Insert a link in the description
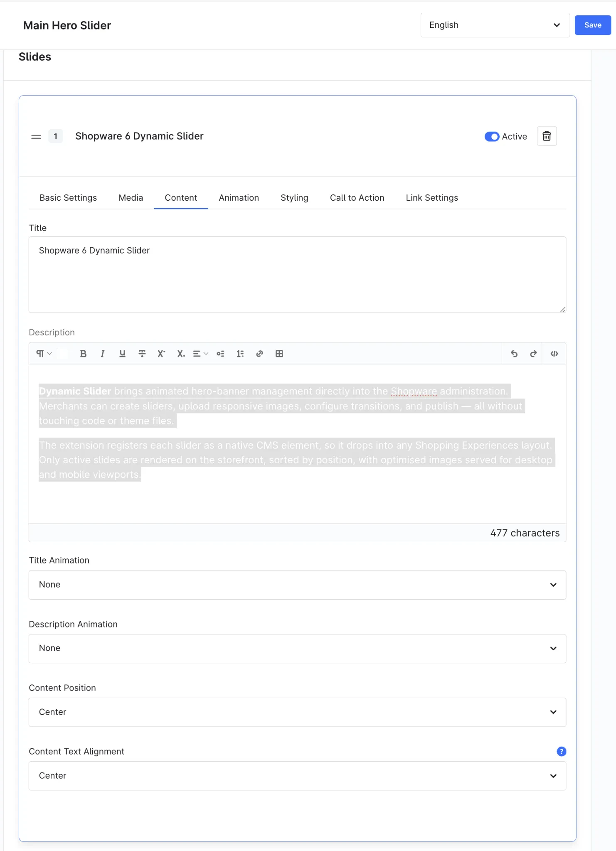The height and width of the screenshot is (851, 616). [x=259, y=354]
